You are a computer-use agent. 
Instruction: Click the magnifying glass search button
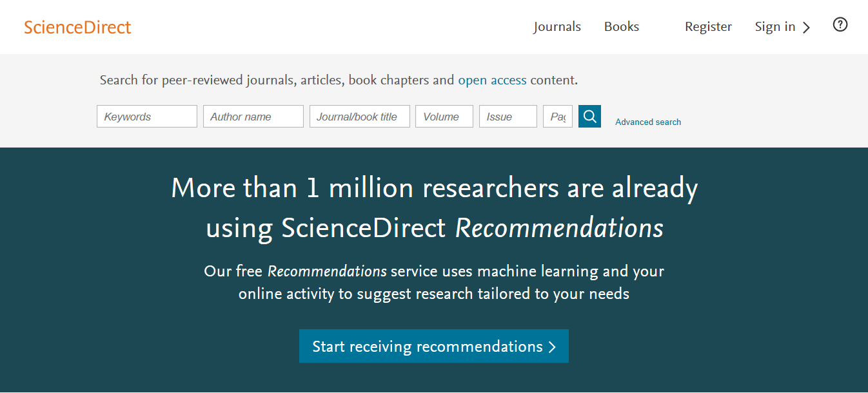[589, 116]
